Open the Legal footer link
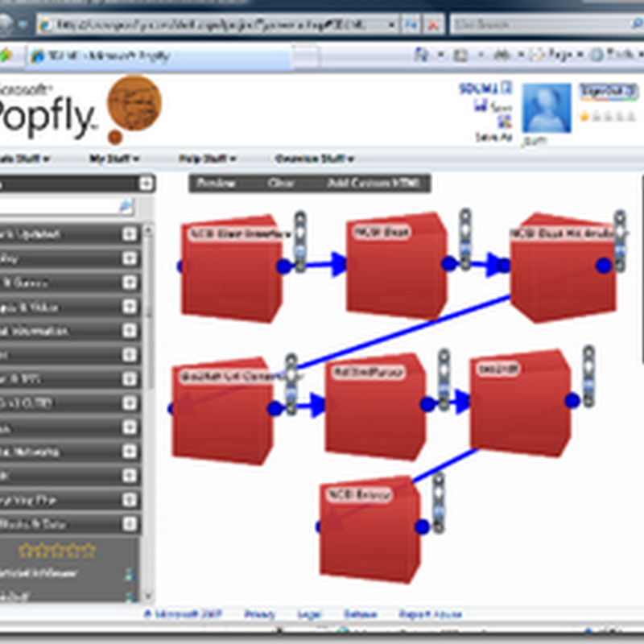The image size is (644, 644). [x=309, y=614]
